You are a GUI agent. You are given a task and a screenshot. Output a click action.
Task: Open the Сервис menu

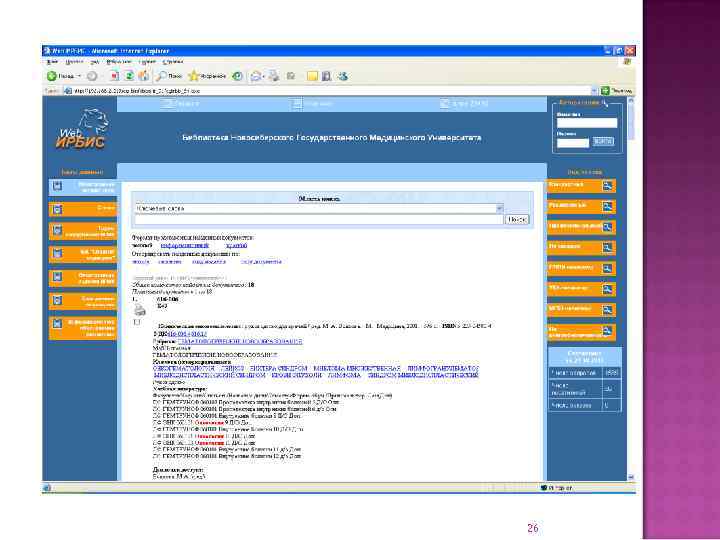147,62
